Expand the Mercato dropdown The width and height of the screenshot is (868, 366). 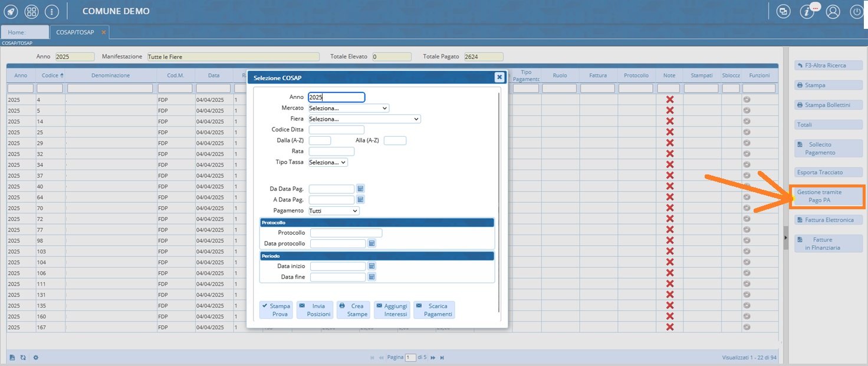pos(348,108)
